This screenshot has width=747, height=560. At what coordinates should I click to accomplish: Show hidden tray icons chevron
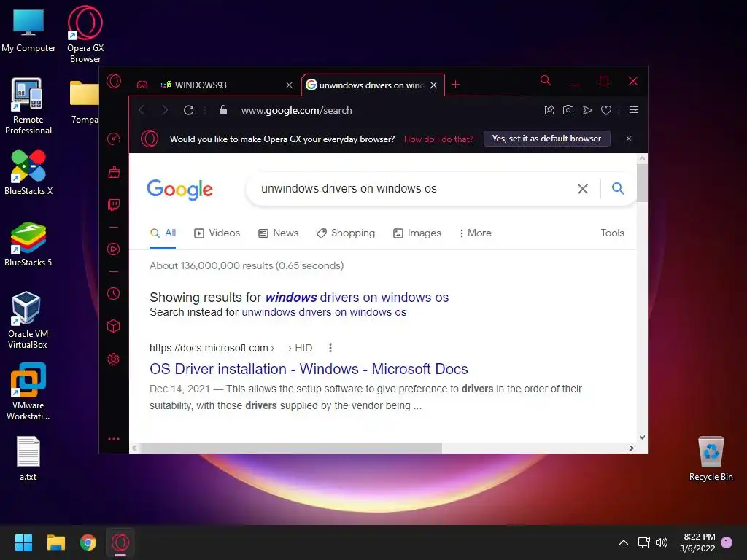(x=623, y=542)
